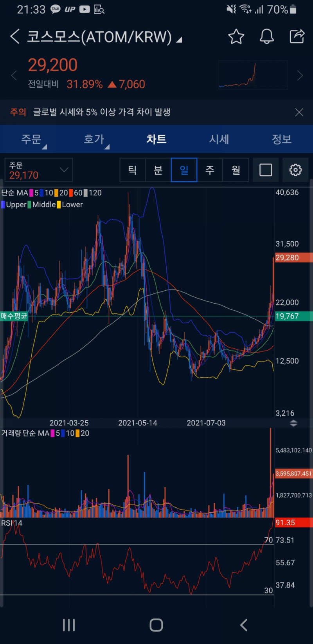Tap the MA 5 magenta color swatch
The image size is (313, 644).
pyautogui.click(x=31, y=193)
